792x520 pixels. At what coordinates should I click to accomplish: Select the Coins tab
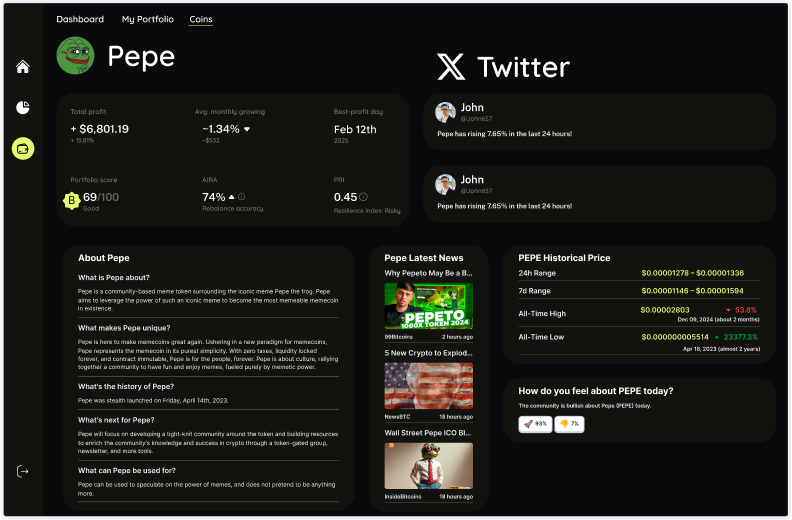tap(201, 19)
